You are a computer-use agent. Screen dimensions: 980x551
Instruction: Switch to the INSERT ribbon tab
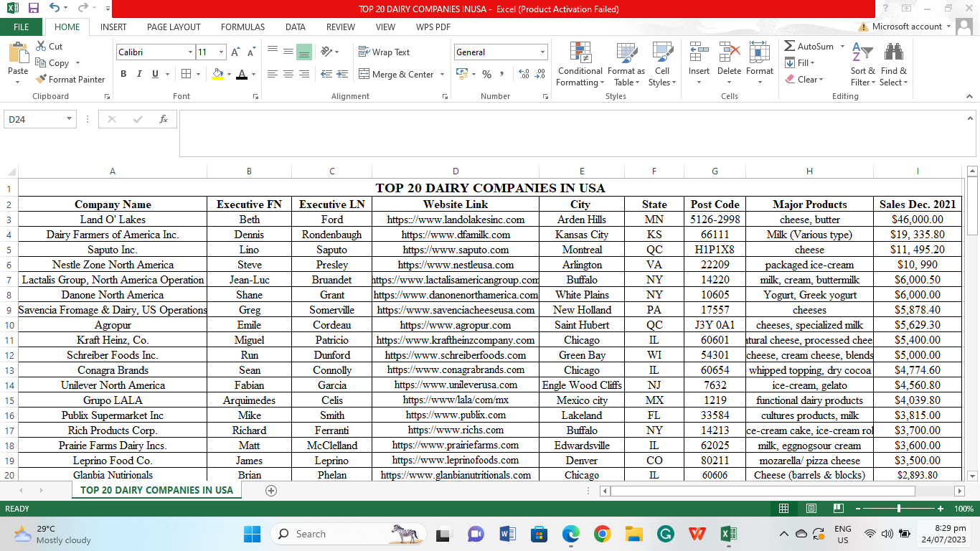113,27
